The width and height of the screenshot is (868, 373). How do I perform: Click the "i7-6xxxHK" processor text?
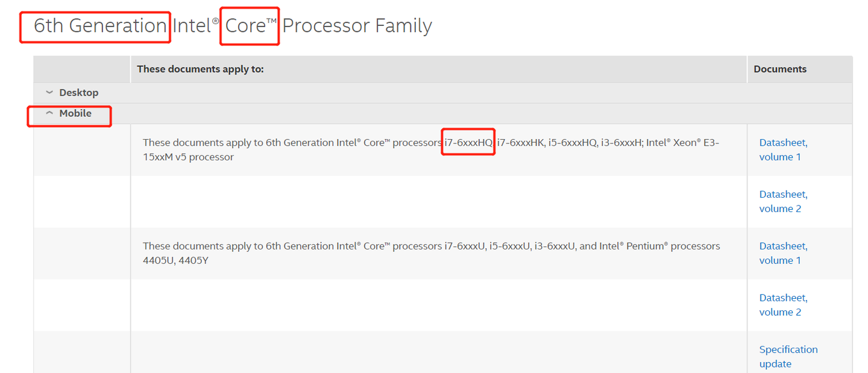(520, 143)
